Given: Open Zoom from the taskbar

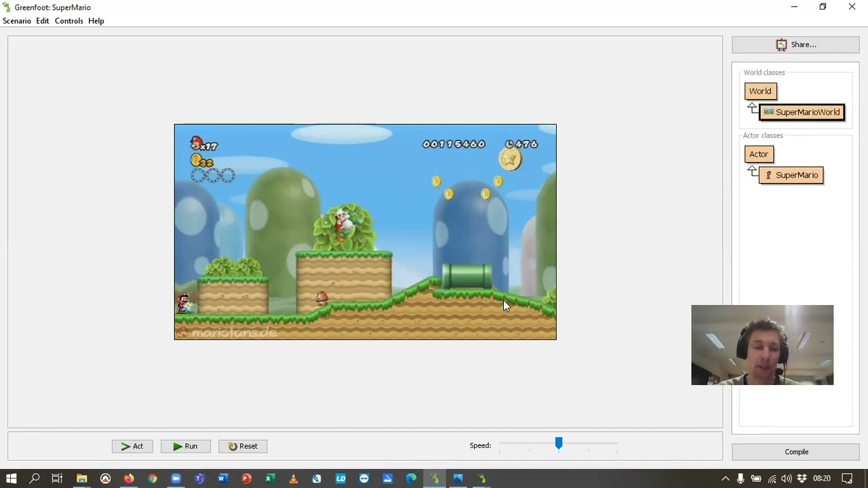Looking at the screenshot, I should (x=176, y=479).
